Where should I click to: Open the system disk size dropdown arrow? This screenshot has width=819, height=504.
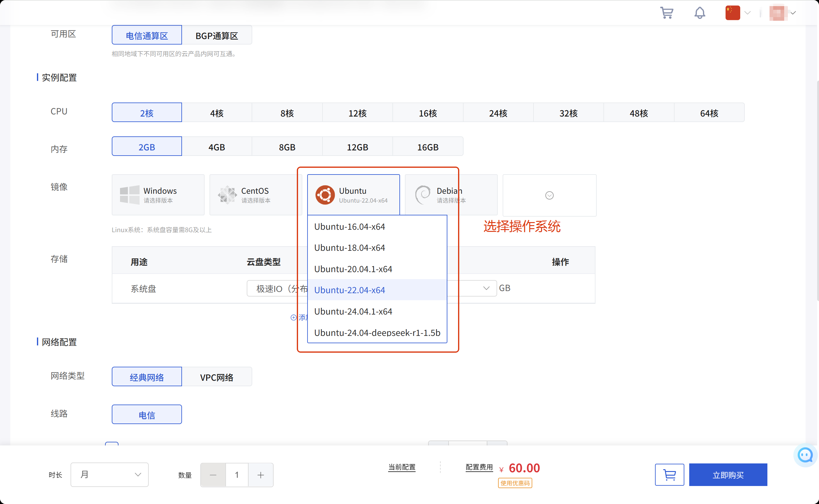point(486,288)
